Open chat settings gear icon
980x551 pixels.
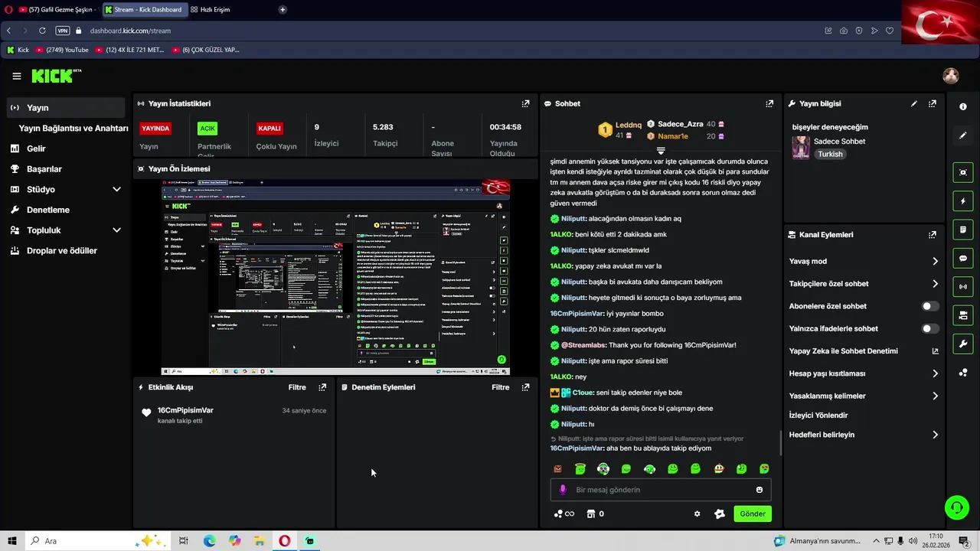click(697, 514)
